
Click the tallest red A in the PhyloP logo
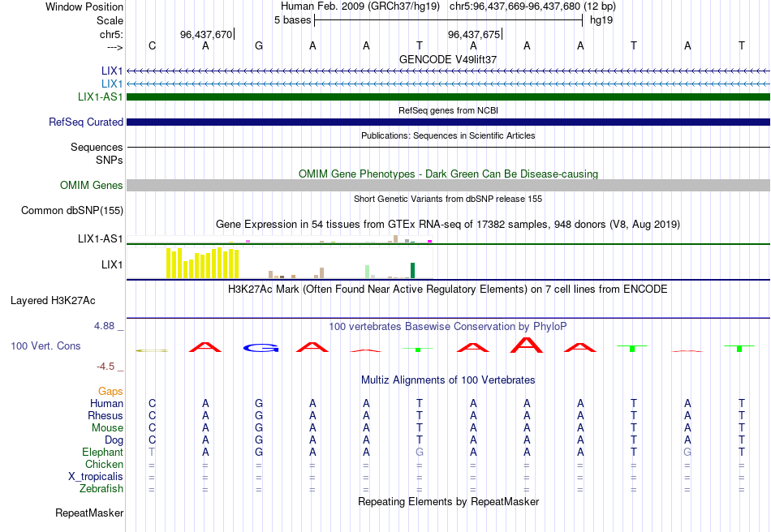[527, 345]
